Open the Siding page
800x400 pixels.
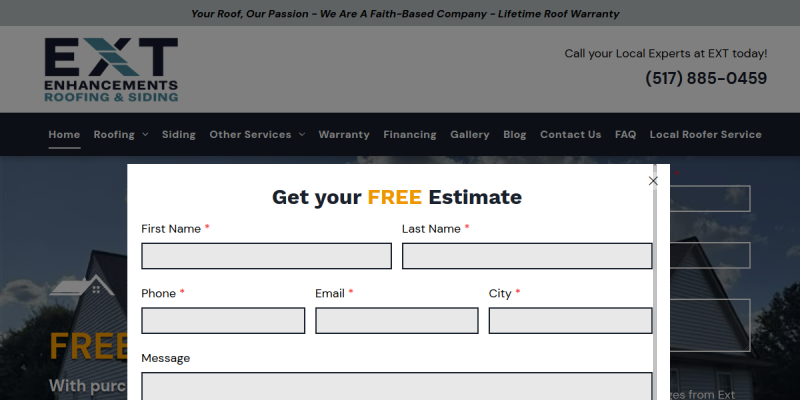(179, 135)
